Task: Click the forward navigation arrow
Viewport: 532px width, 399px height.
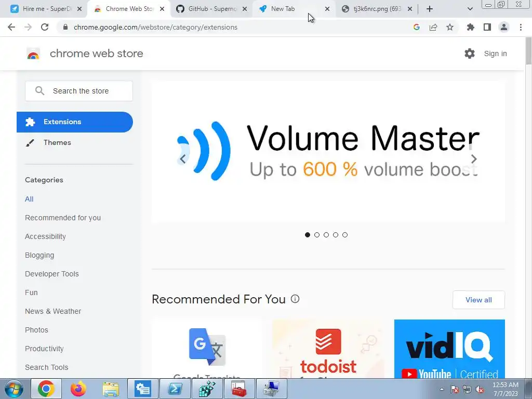Action: 28,27
